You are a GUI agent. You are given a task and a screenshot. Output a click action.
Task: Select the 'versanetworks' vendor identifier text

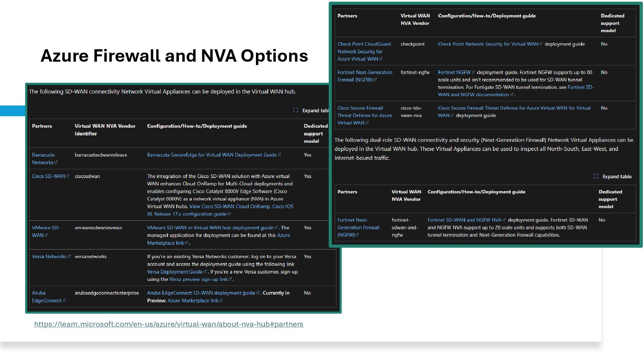[91, 256]
